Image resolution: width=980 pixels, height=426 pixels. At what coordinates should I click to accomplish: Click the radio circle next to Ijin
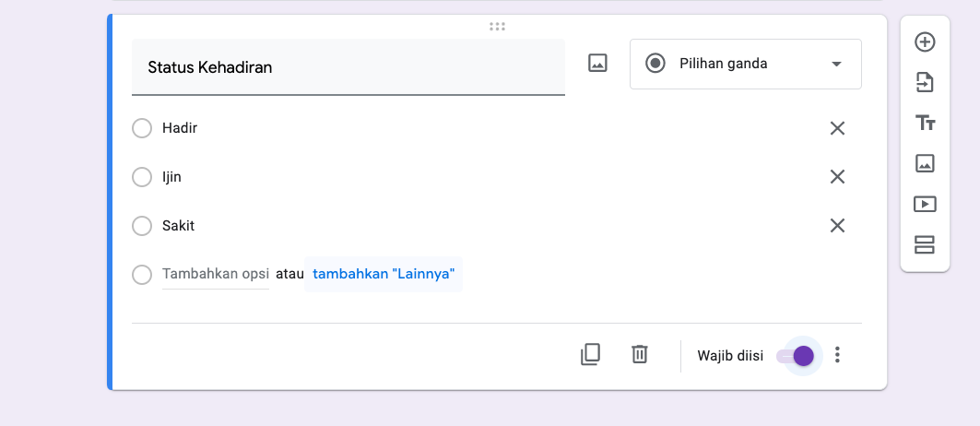tap(142, 177)
